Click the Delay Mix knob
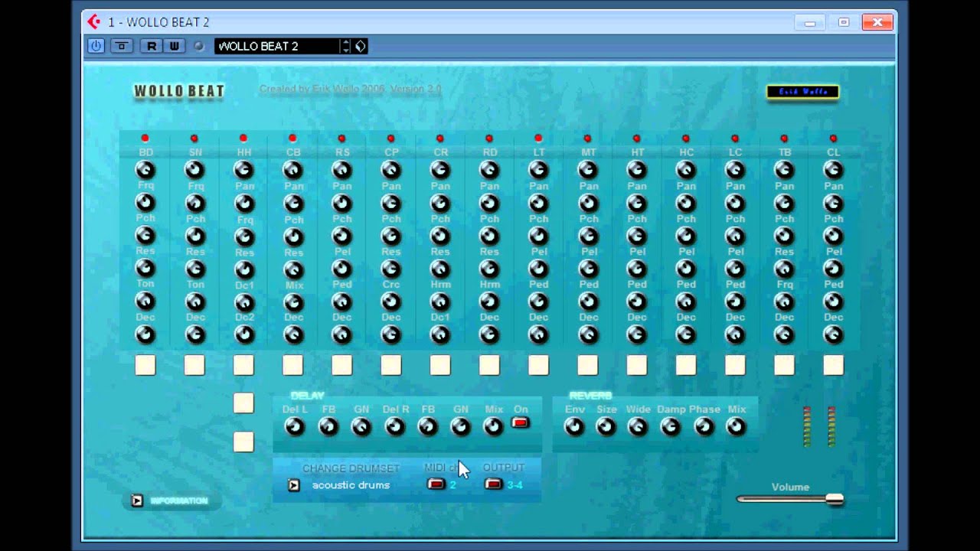Image resolution: width=980 pixels, height=551 pixels. coord(494,427)
